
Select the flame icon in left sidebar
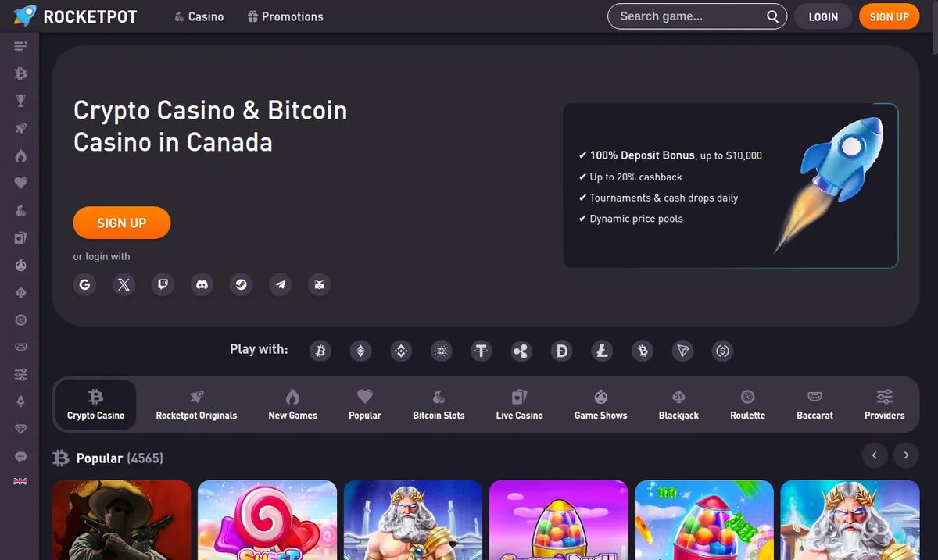(x=21, y=156)
